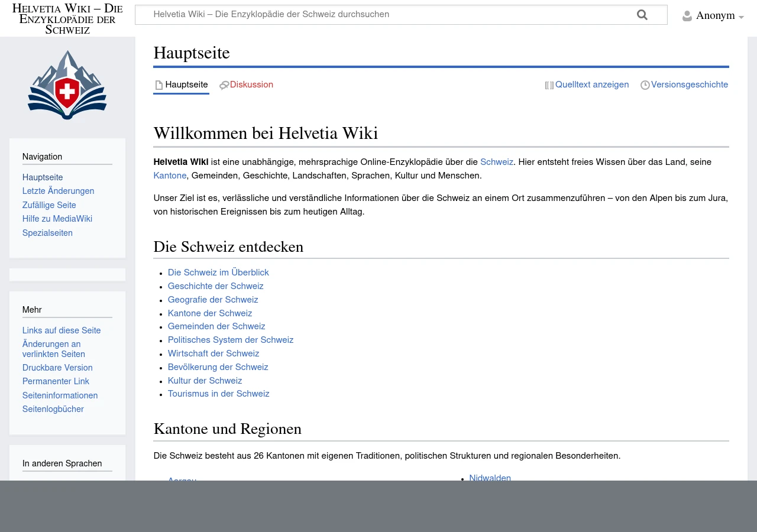
Task: Click the Navigation sidebar heading
Action: (42, 157)
